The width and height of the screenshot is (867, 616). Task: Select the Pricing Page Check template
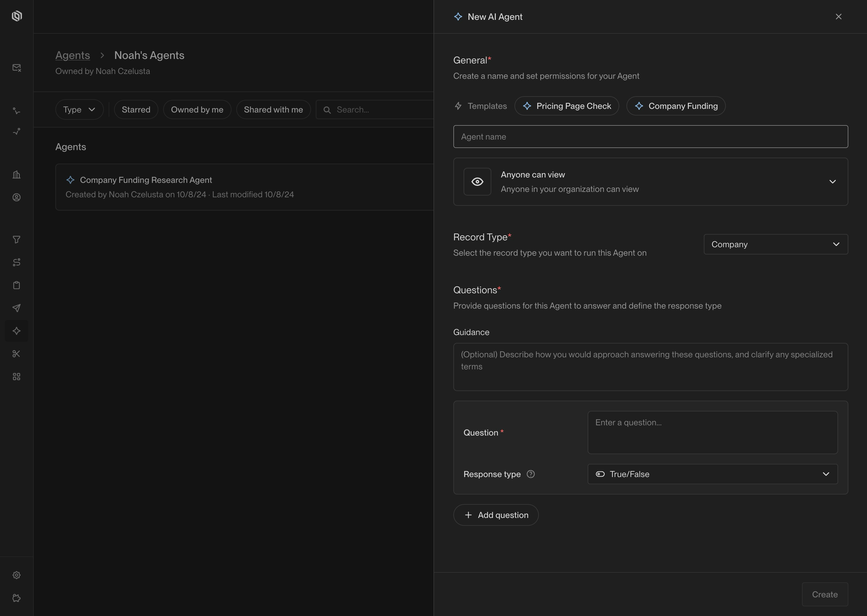566,106
